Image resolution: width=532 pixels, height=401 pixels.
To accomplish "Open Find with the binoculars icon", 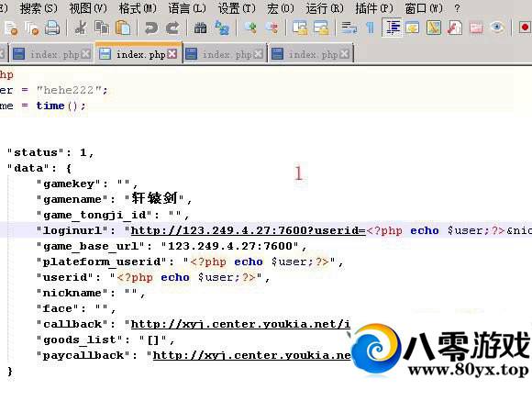I will tap(201, 28).
